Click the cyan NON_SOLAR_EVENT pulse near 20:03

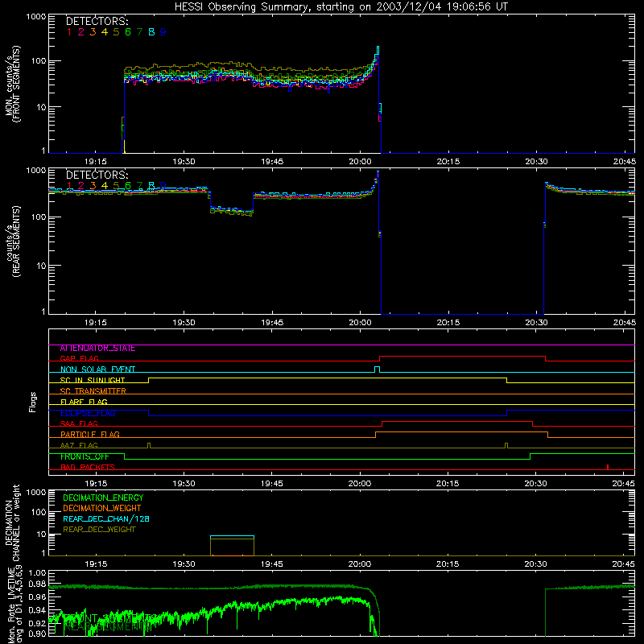(378, 369)
